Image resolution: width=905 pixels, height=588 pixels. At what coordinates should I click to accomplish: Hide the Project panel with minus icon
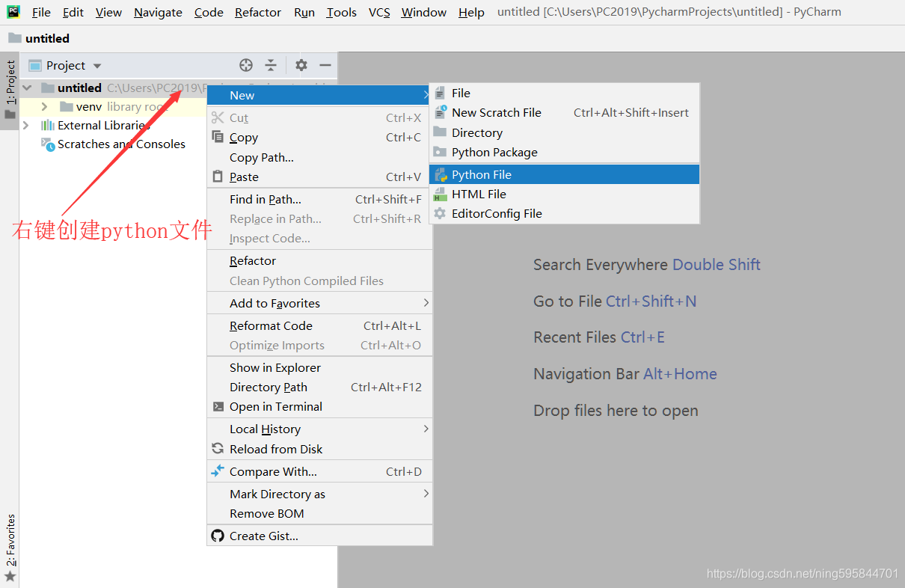coord(325,65)
